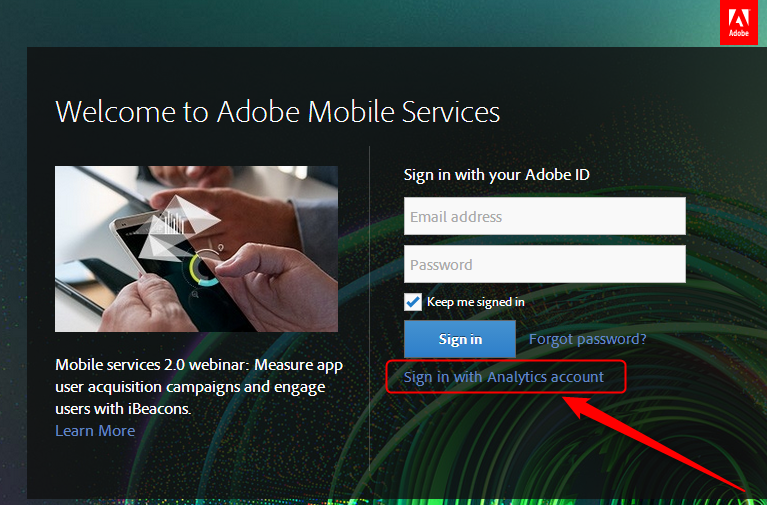The height and width of the screenshot is (505, 767).
Task: Focus the Email address field
Action: coord(544,216)
